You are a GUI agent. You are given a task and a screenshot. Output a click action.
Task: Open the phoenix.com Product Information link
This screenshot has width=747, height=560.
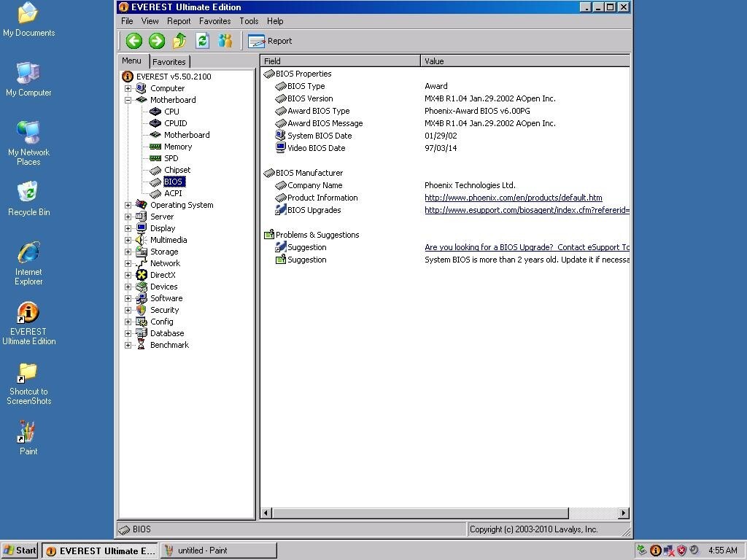(513, 198)
